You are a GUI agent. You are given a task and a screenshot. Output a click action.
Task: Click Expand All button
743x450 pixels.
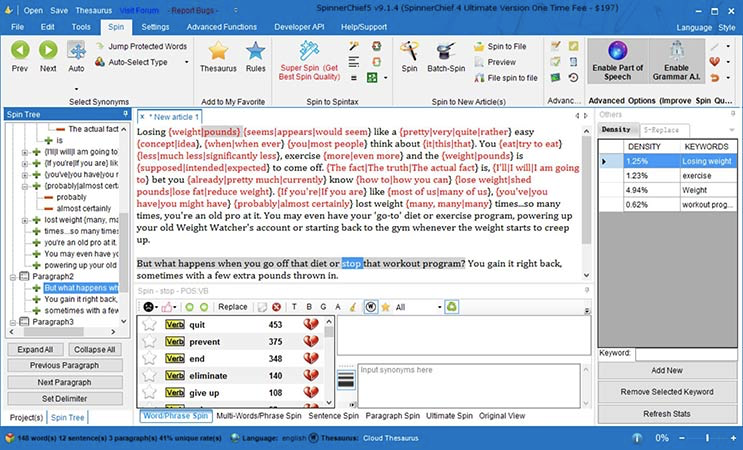tap(35, 350)
